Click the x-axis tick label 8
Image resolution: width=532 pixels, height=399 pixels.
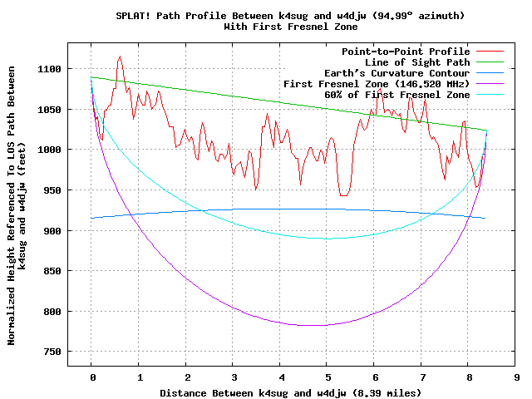click(x=470, y=377)
